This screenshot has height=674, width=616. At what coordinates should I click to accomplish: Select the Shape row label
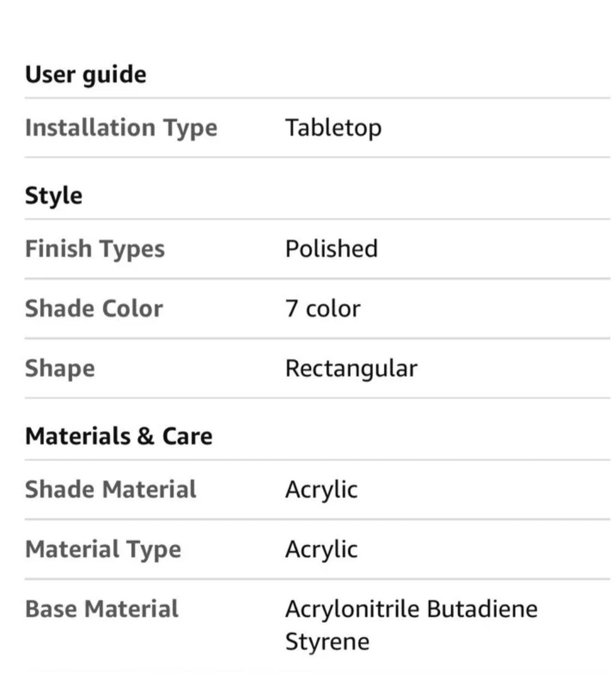(60, 369)
